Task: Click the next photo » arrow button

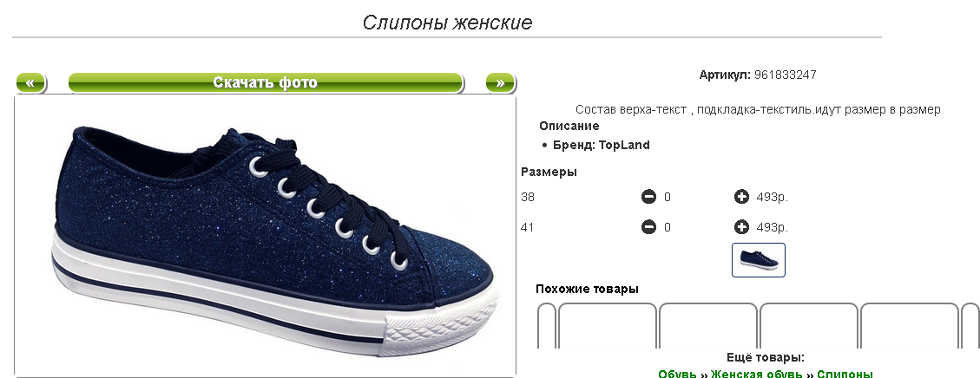Action: pyautogui.click(x=500, y=83)
